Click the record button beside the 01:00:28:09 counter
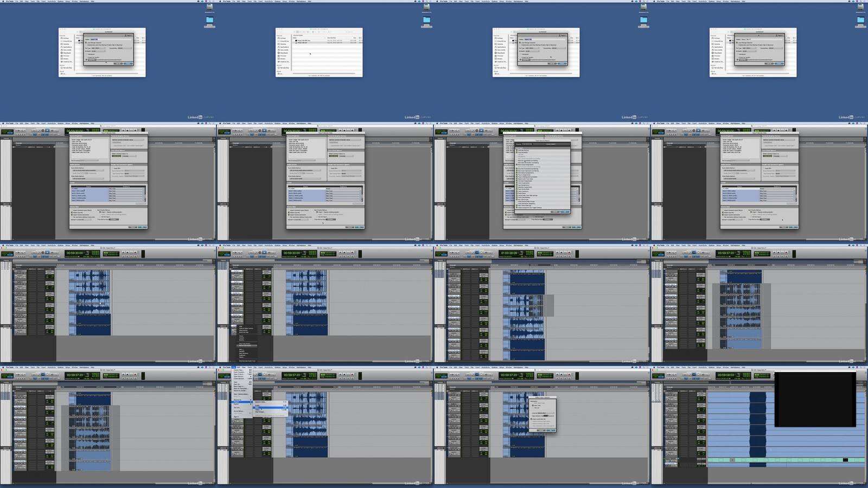 point(569,253)
